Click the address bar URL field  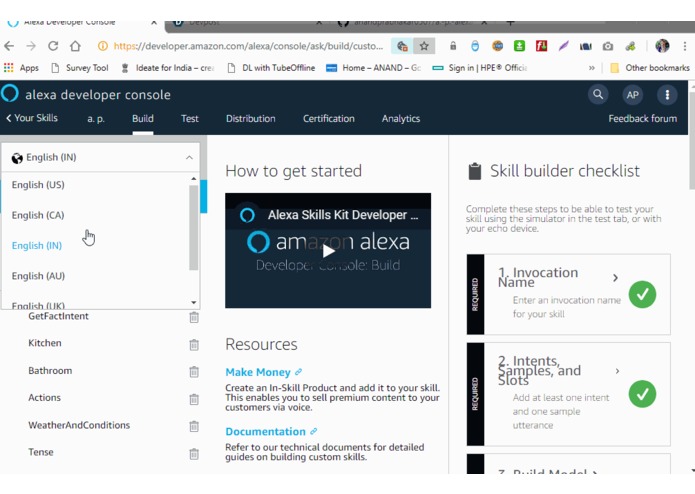click(x=248, y=46)
